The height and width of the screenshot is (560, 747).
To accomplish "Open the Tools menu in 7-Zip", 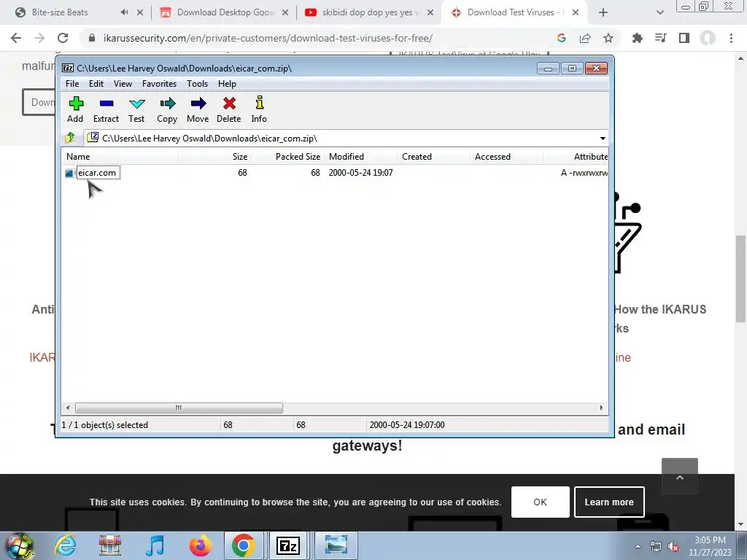I will 197,84.
